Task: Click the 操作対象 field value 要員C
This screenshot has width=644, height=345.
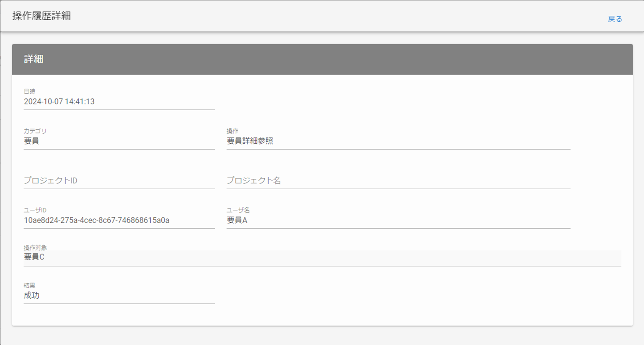Action: pos(34,257)
